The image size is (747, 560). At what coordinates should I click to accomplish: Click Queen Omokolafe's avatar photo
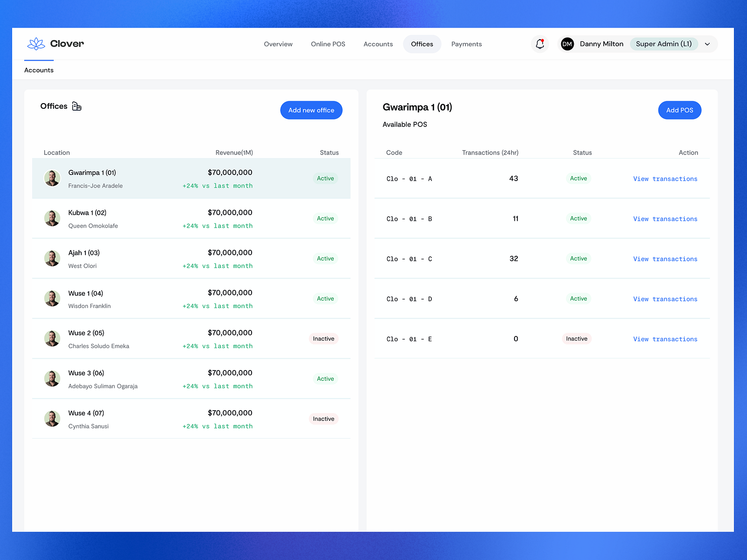coord(52,218)
